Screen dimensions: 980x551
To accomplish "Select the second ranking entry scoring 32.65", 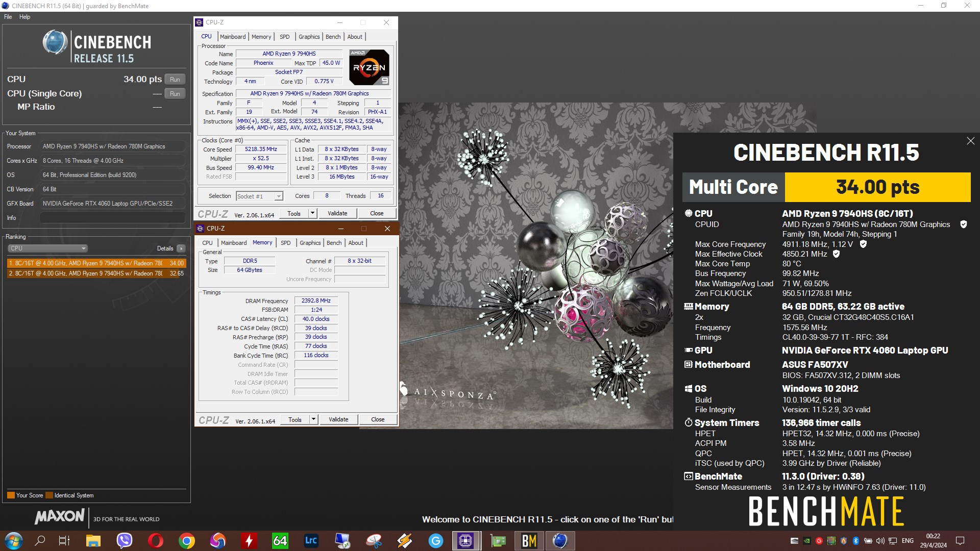I will click(x=96, y=273).
